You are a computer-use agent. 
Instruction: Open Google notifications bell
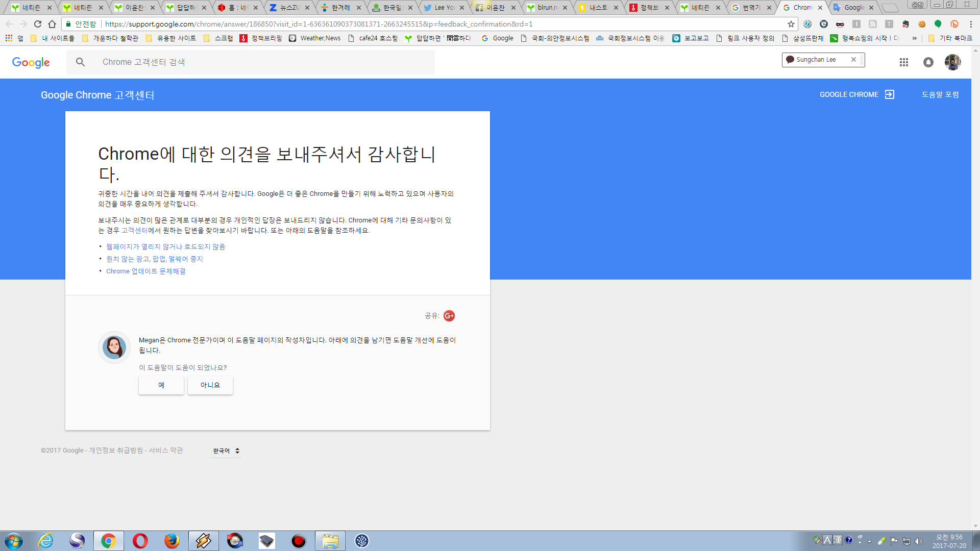coord(928,62)
